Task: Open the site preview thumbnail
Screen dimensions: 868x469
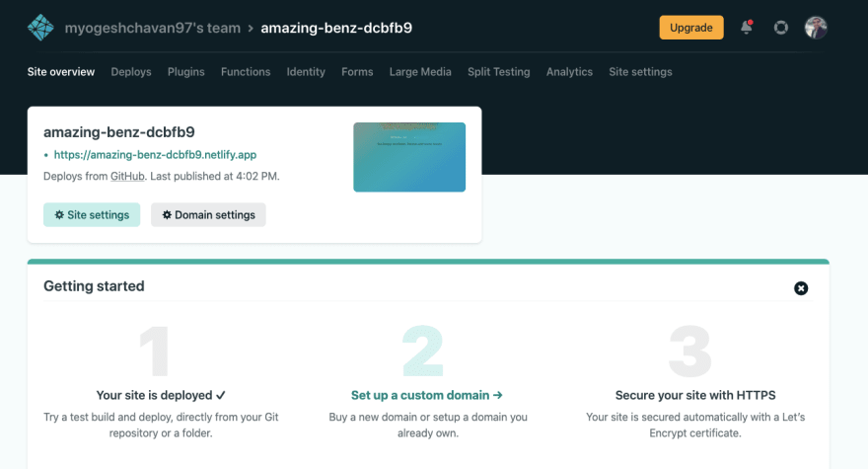Action: click(x=409, y=157)
